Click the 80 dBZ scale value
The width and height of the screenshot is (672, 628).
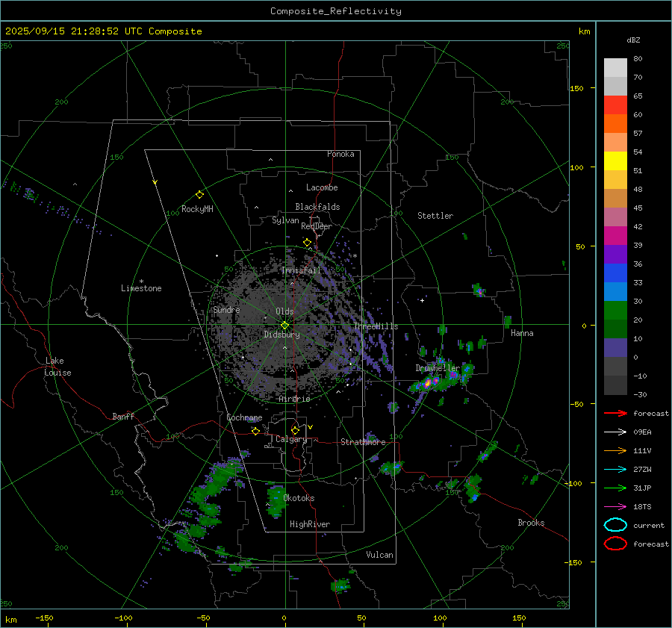pos(638,59)
